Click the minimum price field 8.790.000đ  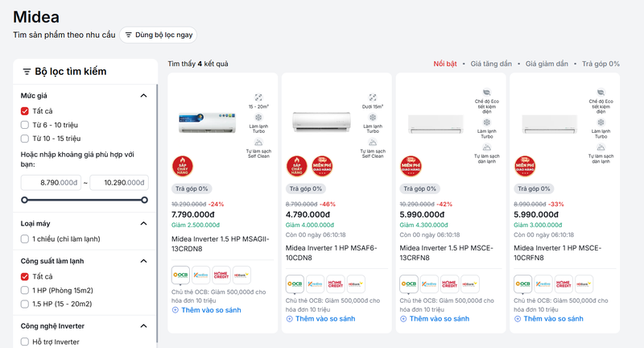54,182
